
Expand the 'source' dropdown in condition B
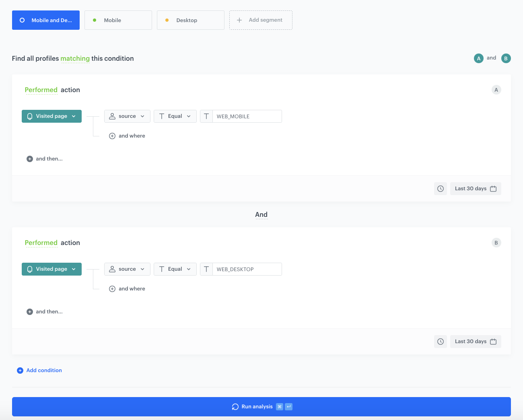(x=127, y=269)
